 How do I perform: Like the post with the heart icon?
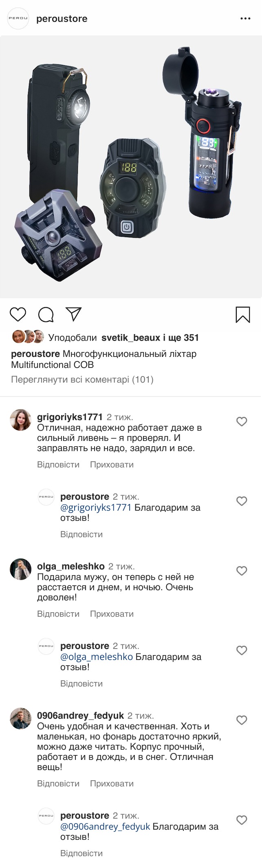(x=18, y=314)
